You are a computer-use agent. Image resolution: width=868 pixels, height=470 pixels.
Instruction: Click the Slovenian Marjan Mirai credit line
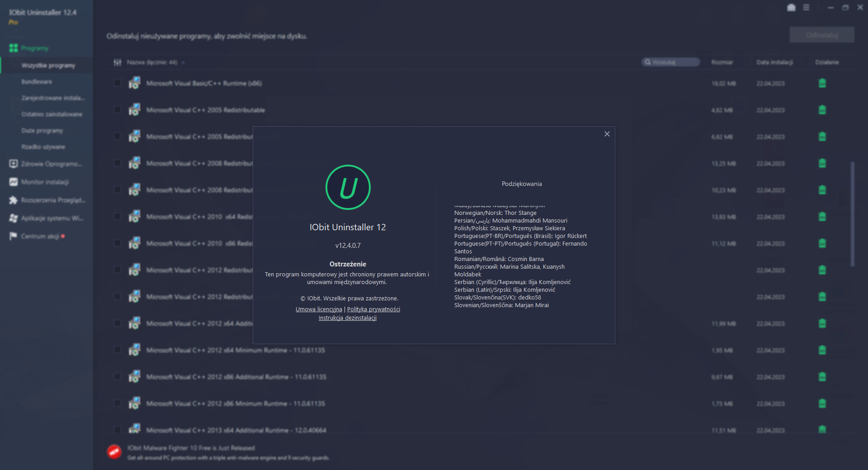tap(501, 305)
